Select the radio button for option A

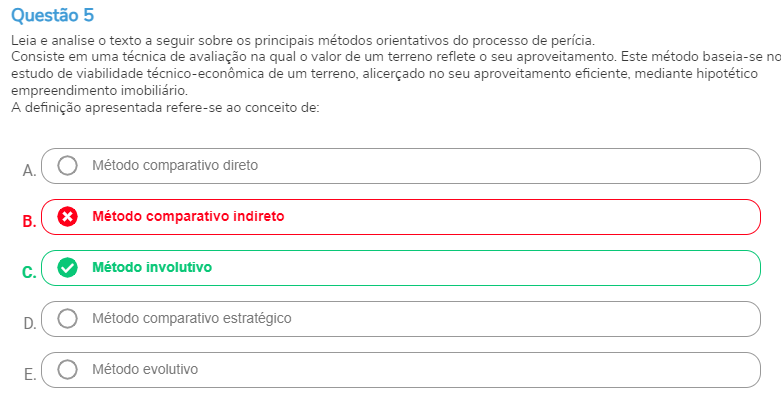coord(67,165)
